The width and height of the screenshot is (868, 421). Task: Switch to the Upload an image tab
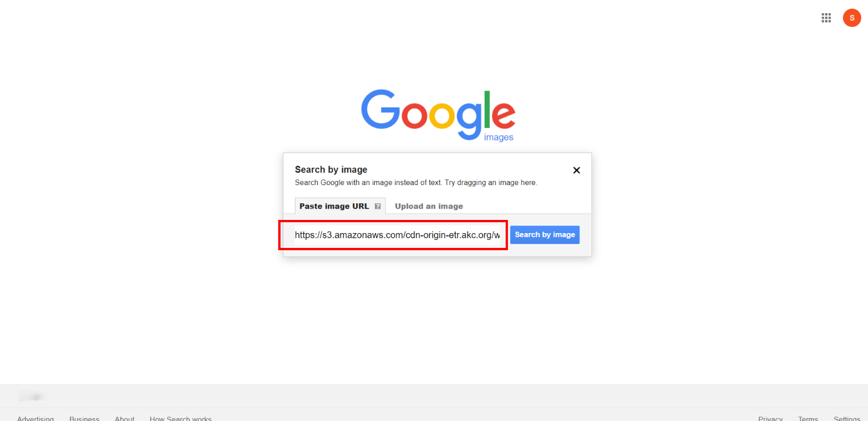[x=429, y=206]
